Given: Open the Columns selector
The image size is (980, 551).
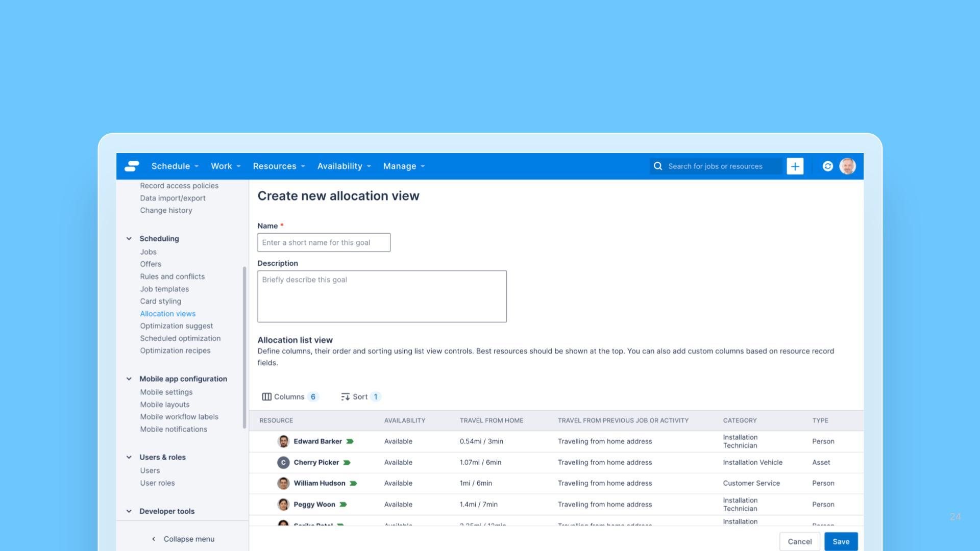Looking at the screenshot, I should [290, 397].
